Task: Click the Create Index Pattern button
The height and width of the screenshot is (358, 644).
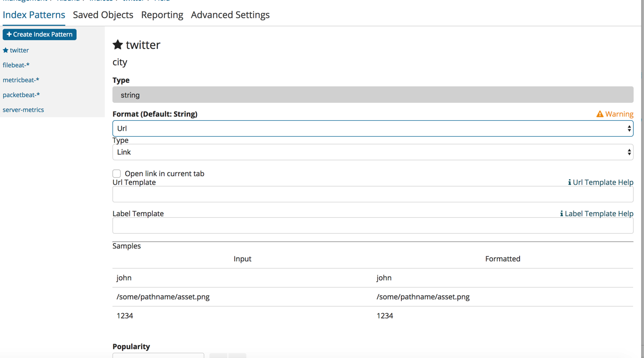Action: click(40, 34)
